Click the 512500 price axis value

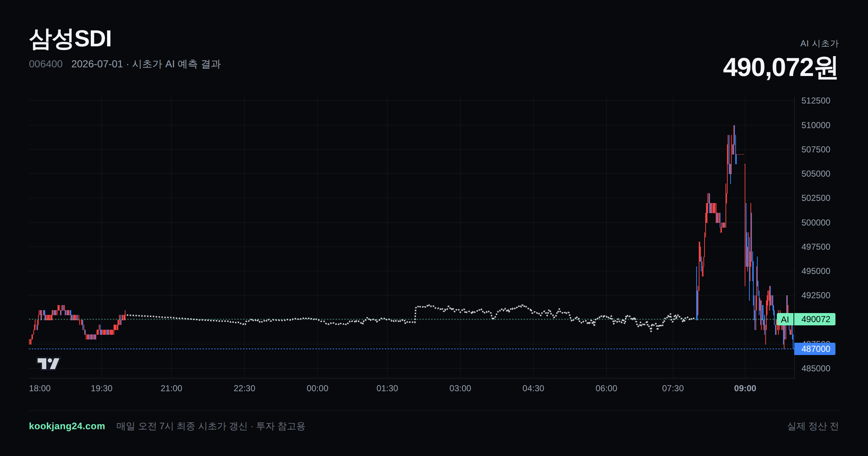816,101
